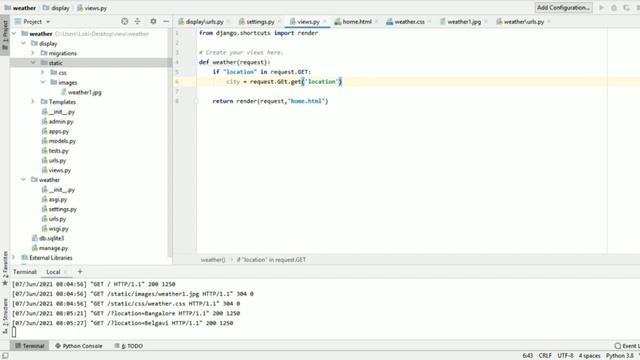Close the views.py tab
This screenshot has width=640, height=360.
click(x=325, y=22)
